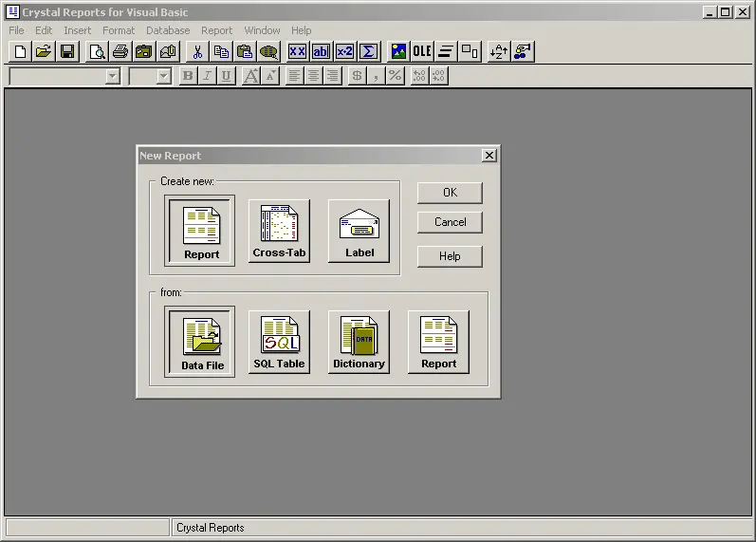Click the Crystal Reports status bar text
The height and width of the screenshot is (542, 756).
(211, 528)
